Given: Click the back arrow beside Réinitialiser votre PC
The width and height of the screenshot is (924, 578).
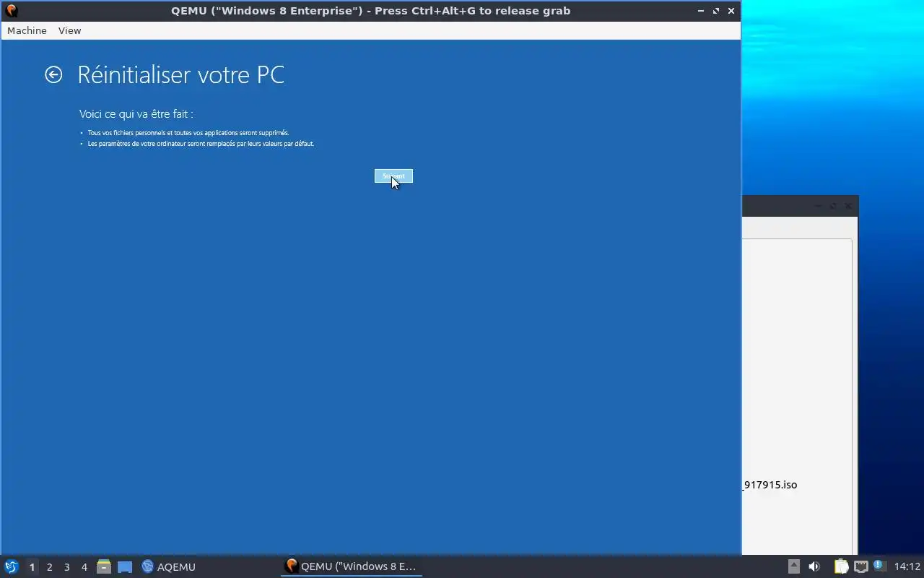Looking at the screenshot, I should 53,74.
